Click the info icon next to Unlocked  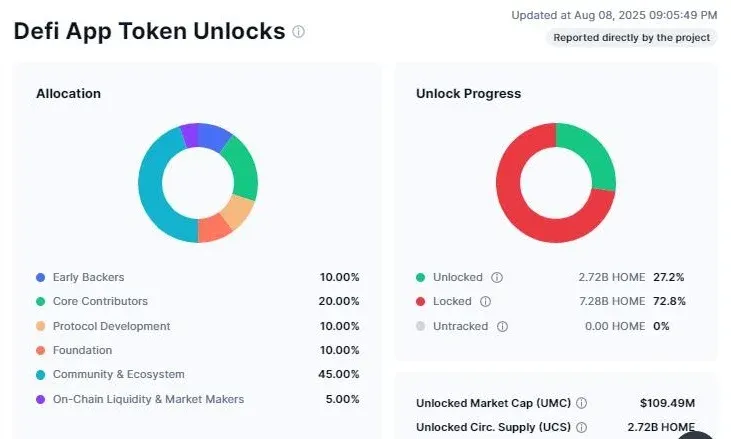pyautogui.click(x=497, y=277)
